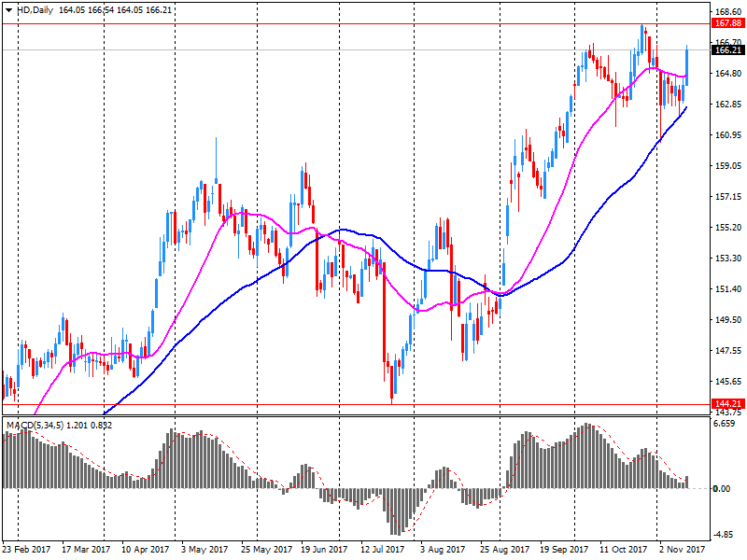This screenshot has width=747, height=560.
Task: Select the 155.20 price scale value
Action: (x=728, y=228)
